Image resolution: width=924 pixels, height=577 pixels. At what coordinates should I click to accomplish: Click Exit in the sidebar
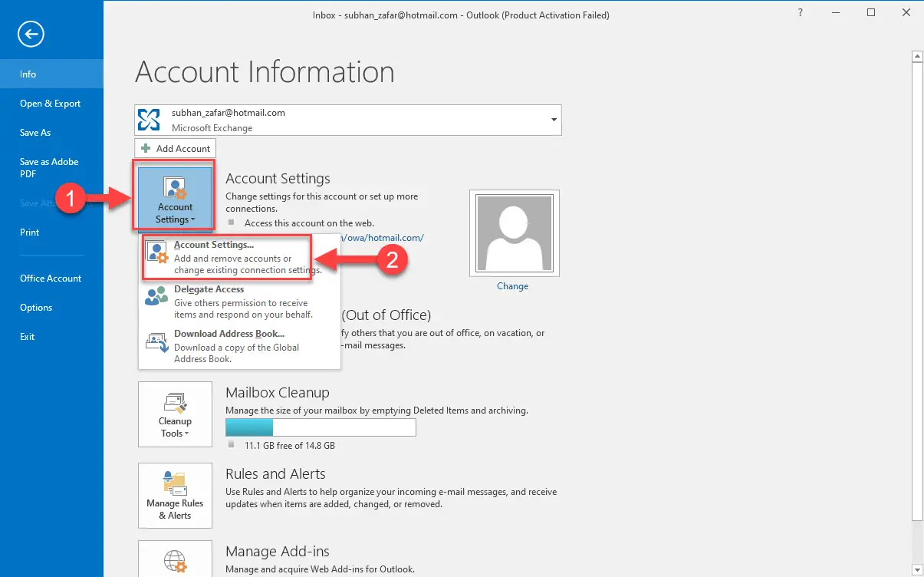coord(51,337)
